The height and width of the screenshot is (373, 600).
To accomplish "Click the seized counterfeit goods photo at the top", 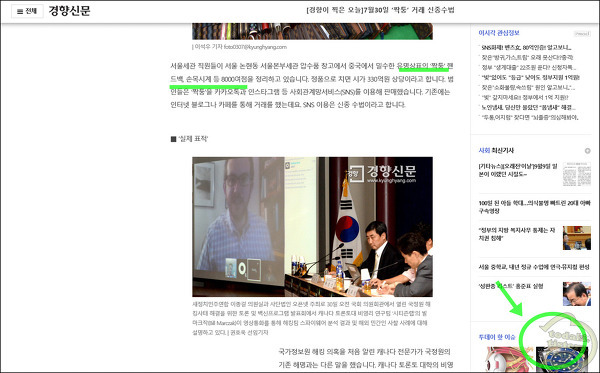I will pos(312,31).
